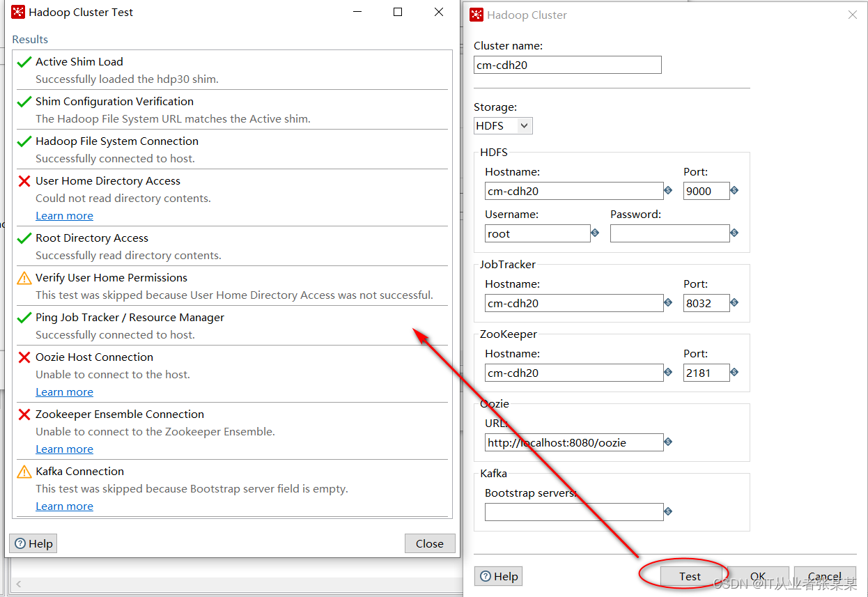Viewport: 868px width, 597px height.
Task: Click the Kafka Bootstrap servers input field
Action: click(574, 512)
